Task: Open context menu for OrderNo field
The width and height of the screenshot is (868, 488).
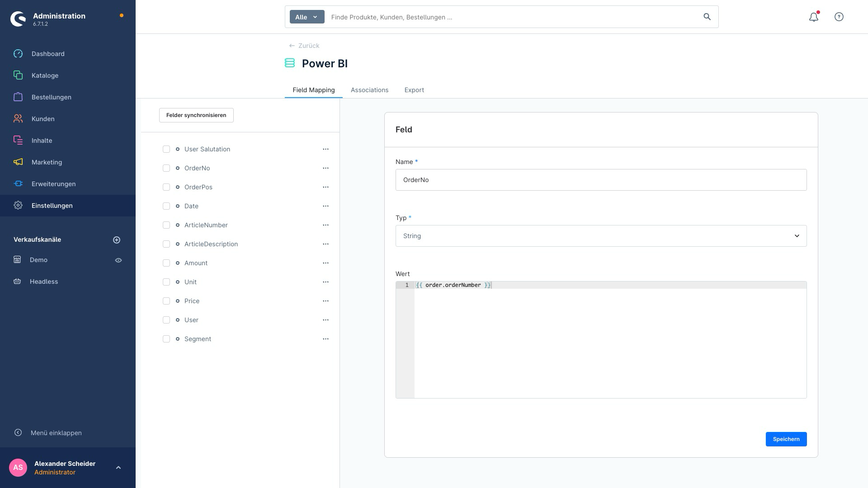Action: pyautogui.click(x=325, y=168)
